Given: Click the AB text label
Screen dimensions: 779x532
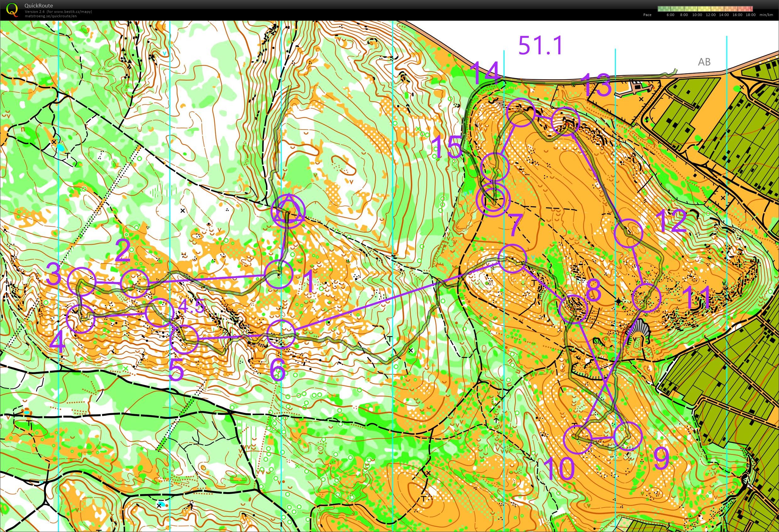Looking at the screenshot, I should coord(704,62).
